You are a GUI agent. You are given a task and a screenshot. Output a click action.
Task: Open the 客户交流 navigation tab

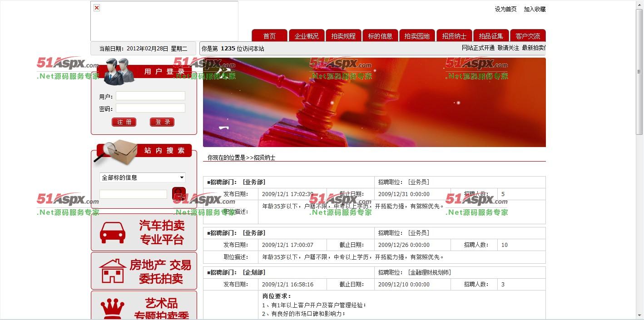[x=528, y=36]
